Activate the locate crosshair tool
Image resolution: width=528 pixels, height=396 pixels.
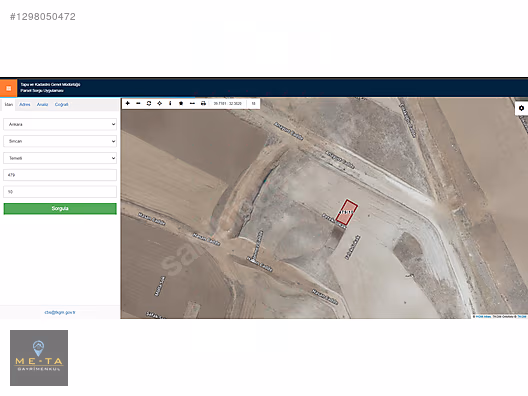[x=160, y=103]
